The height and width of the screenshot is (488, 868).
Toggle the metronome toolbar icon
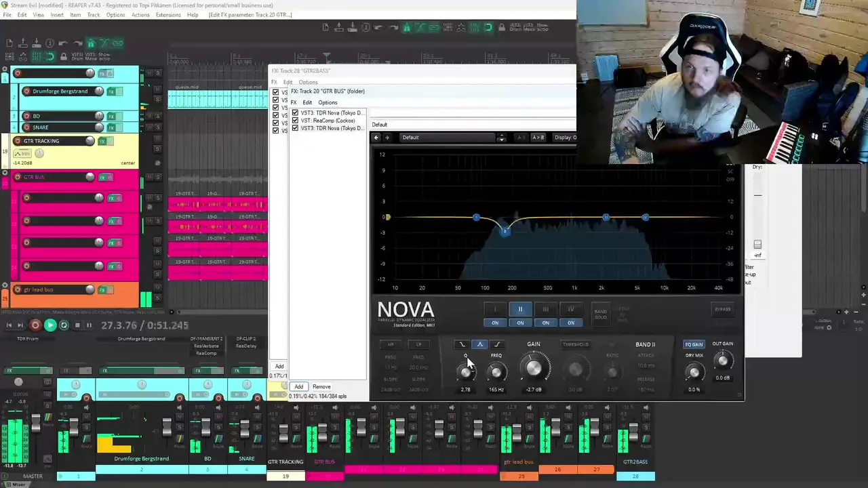coord(90,43)
